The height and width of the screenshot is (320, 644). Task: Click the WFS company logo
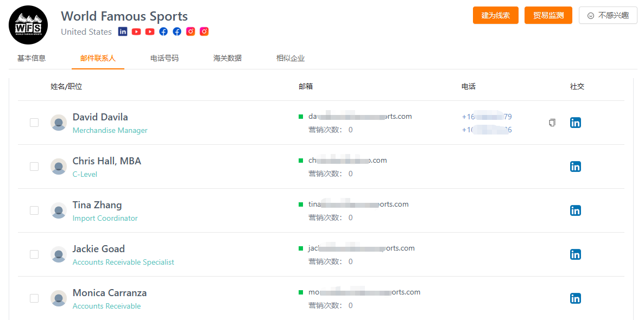coord(28,25)
